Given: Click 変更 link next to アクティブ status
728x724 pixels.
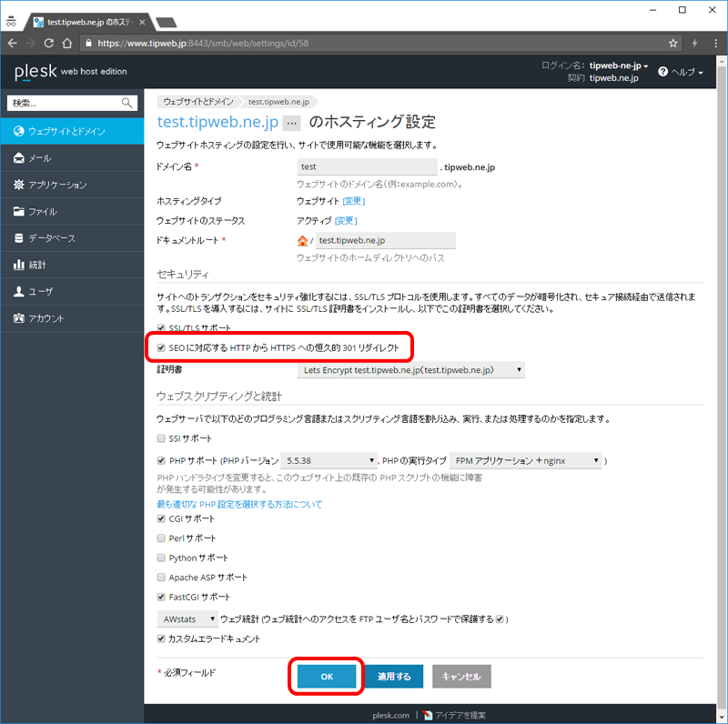Looking at the screenshot, I should [346, 220].
